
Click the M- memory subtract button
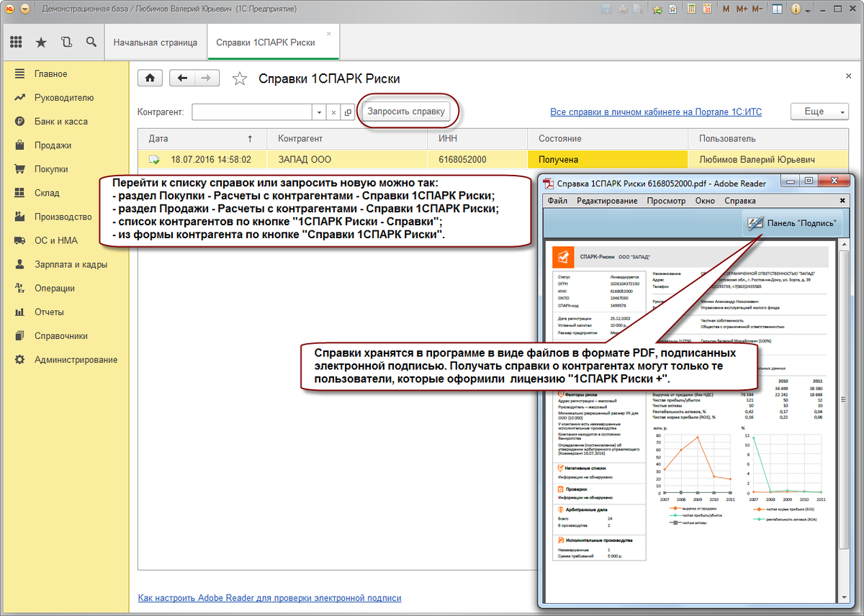pos(757,10)
